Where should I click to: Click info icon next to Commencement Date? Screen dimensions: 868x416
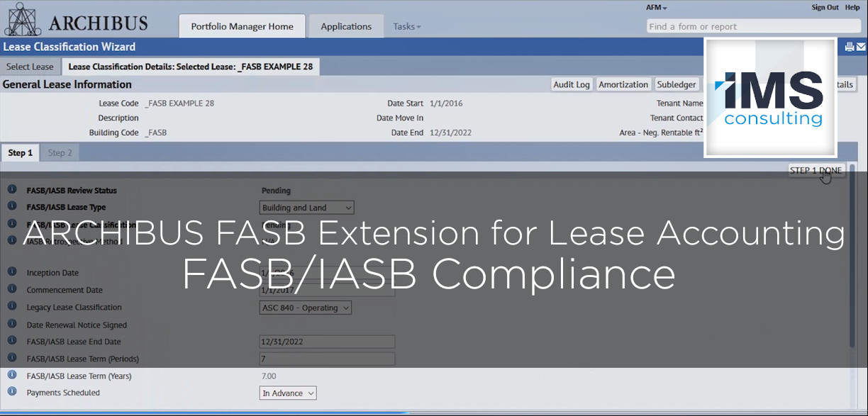click(12, 289)
